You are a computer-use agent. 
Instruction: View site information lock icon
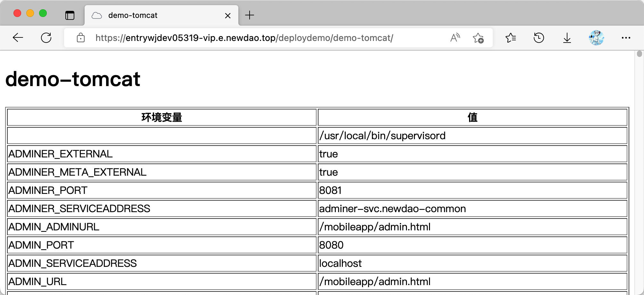coord(81,38)
